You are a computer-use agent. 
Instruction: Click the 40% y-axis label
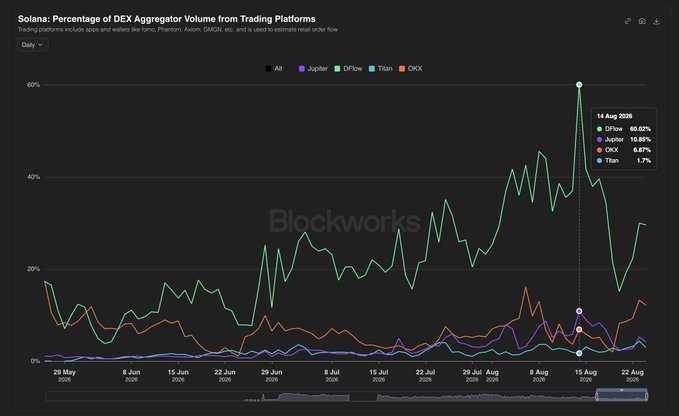(33, 177)
